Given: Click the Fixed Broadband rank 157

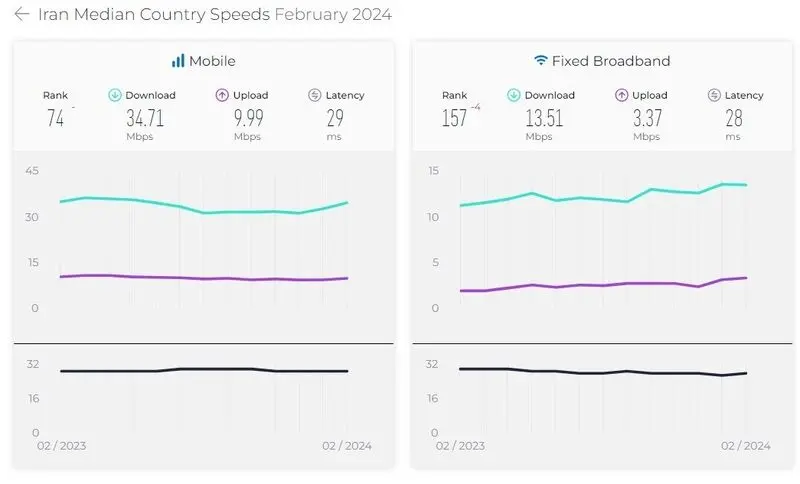Looking at the screenshot, I should pos(454,118).
